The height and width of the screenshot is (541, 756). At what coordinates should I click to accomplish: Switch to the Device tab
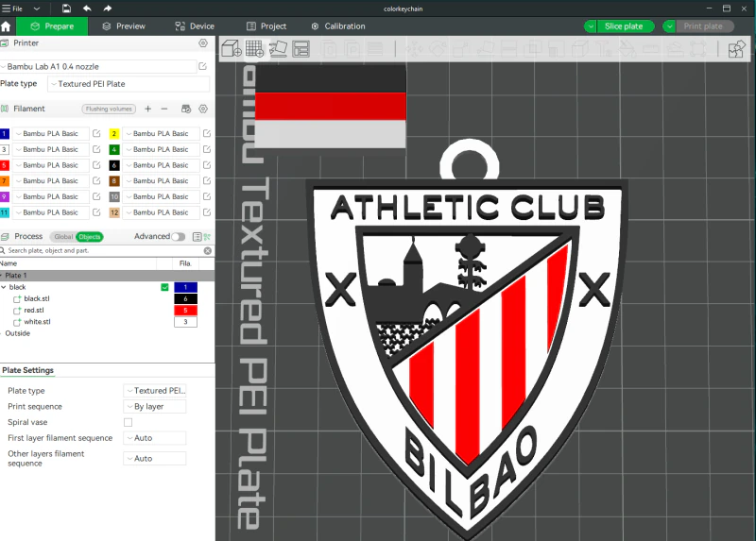click(x=195, y=26)
